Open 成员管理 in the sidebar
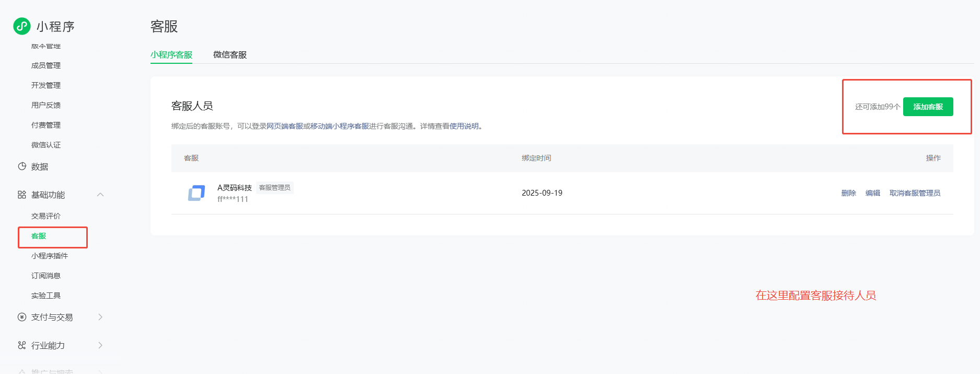The image size is (980, 374). point(46,65)
